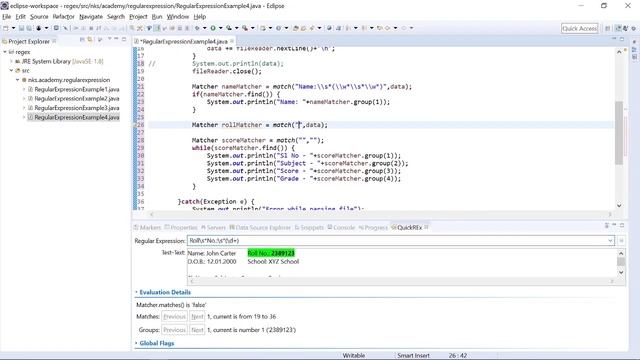Close the Project Explorer view tab
Screen dimensions: 640x360
(54, 41)
